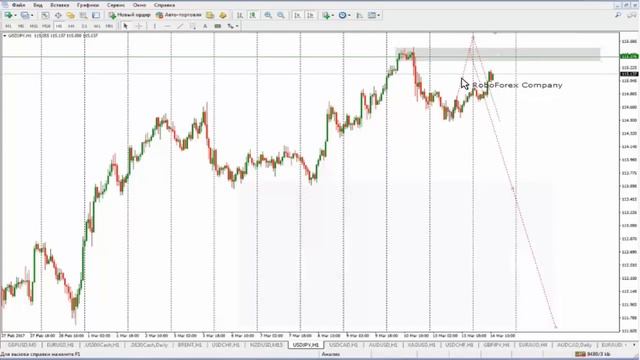The image size is (640, 360).
Task: Select the cursor arrow tool
Action: pos(126,26)
